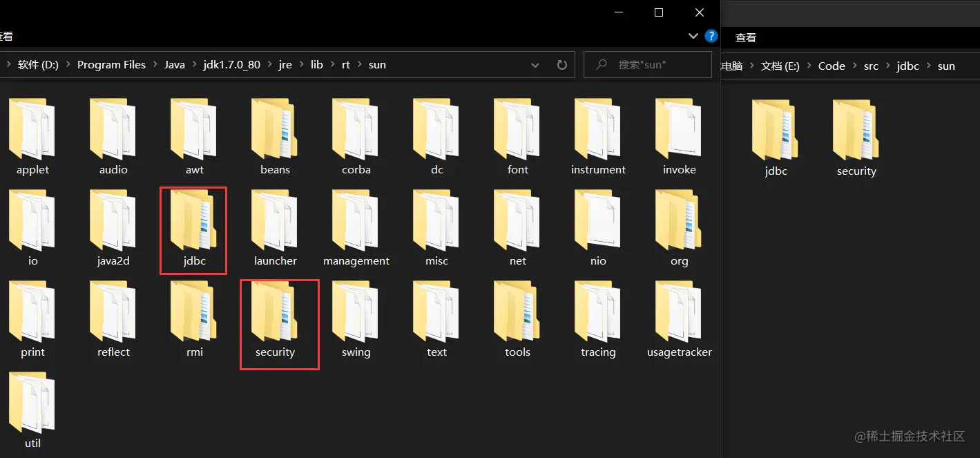This screenshot has height=458, width=980.
Task: Open the misc folder
Action: pos(436,228)
